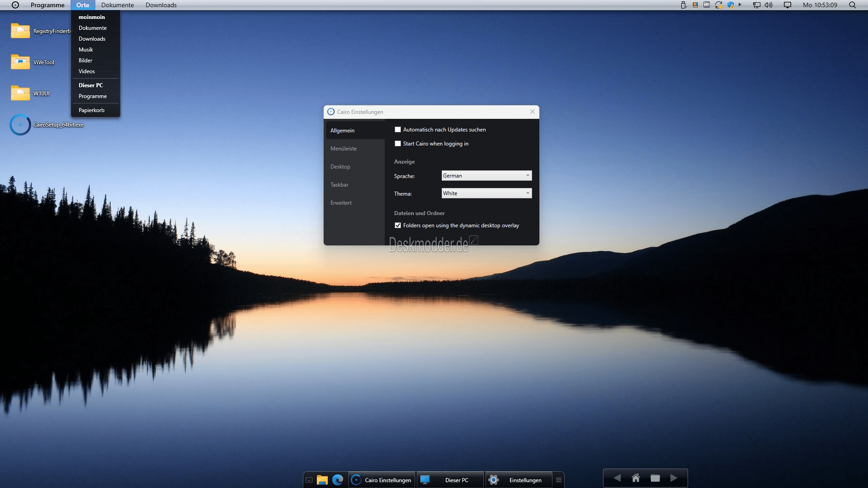The image size is (868, 488).
Task: Launch Microsoft Edge from the Cairo taskbar
Action: pos(338,480)
